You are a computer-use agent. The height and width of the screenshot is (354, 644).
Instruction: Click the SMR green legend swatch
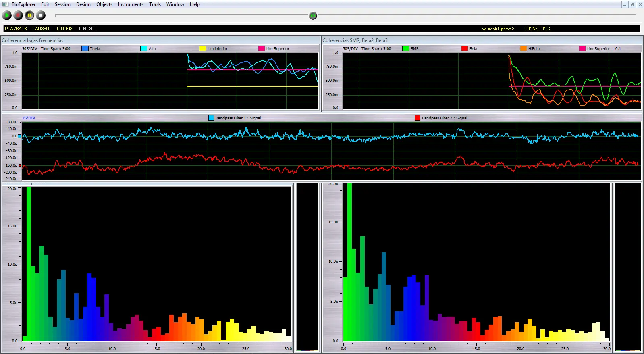tap(406, 48)
